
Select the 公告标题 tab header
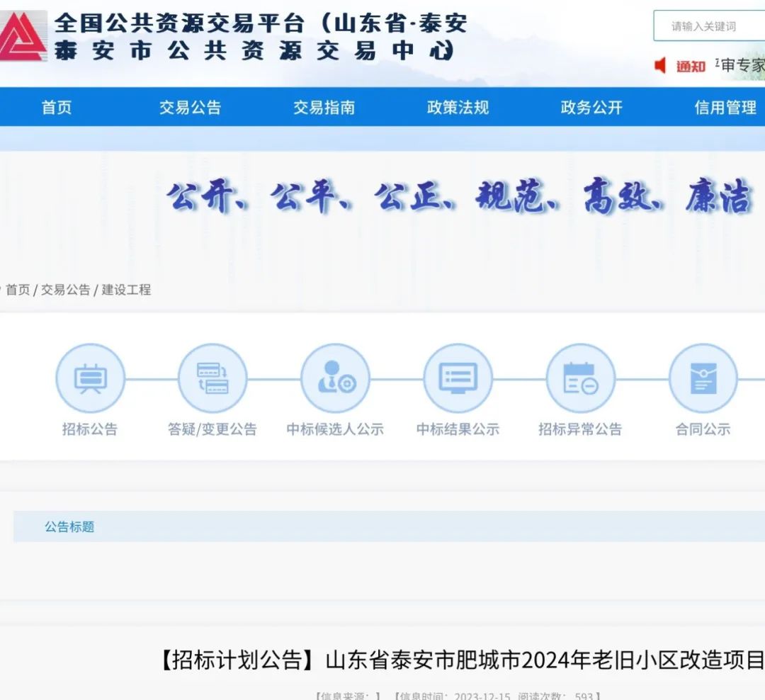pos(69,527)
